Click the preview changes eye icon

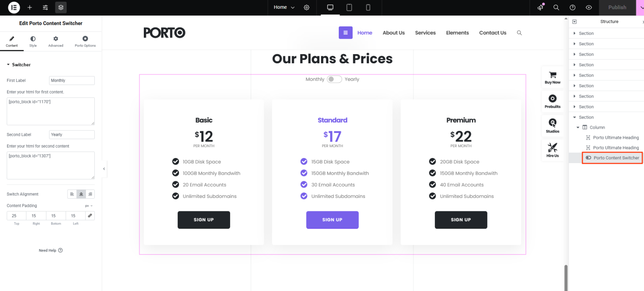click(x=589, y=8)
